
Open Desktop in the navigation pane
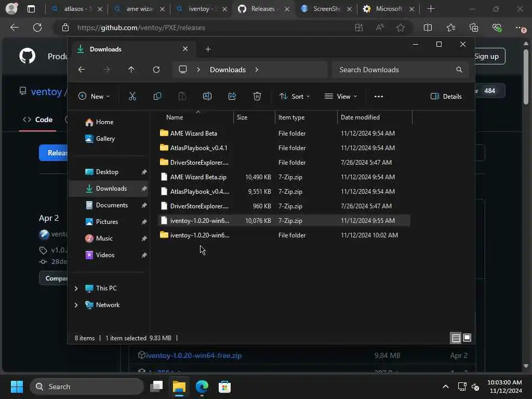pos(107,172)
